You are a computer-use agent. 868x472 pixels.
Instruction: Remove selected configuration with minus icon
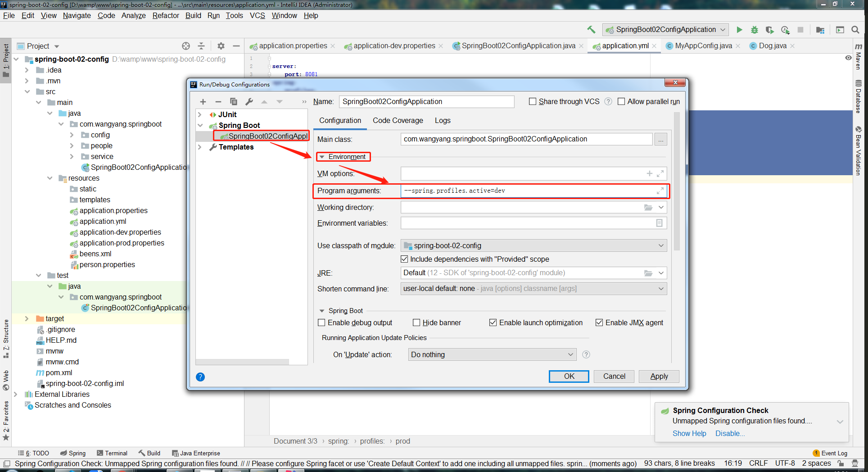(x=218, y=102)
